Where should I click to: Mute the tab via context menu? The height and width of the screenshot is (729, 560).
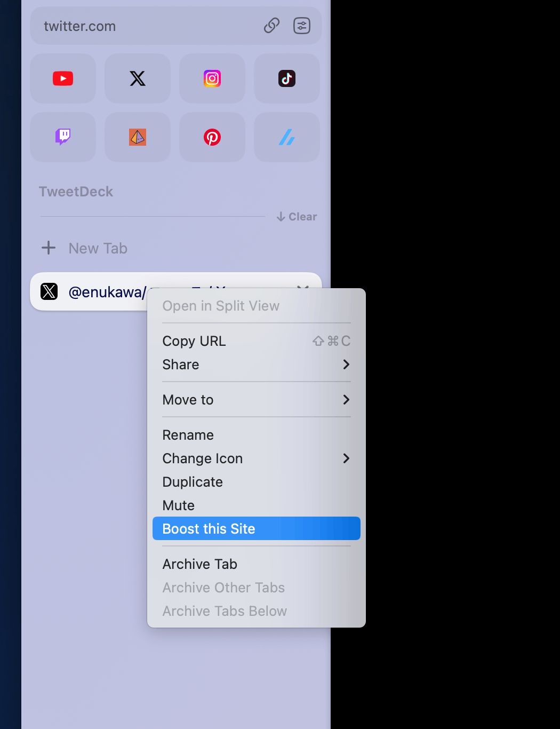click(257, 505)
